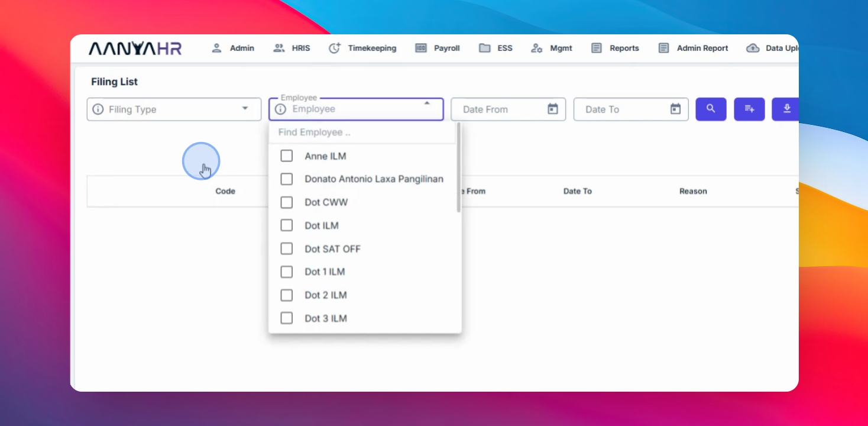This screenshot has height=426, width=868.
Task: Click the Timekeeping clock icon
Action: pyautogui.click(x=335, y=48)
